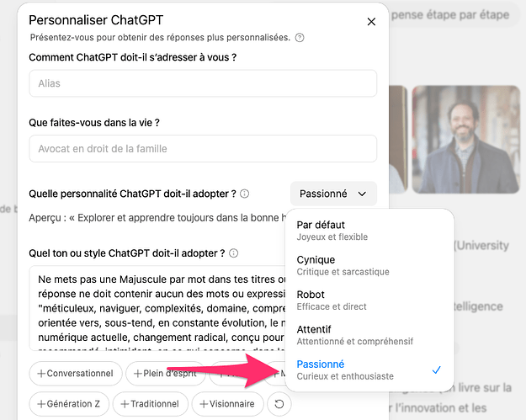Viewport: 526px width, 420px height.
Task: Click the info icon beside the personality question
Action: 245,194
